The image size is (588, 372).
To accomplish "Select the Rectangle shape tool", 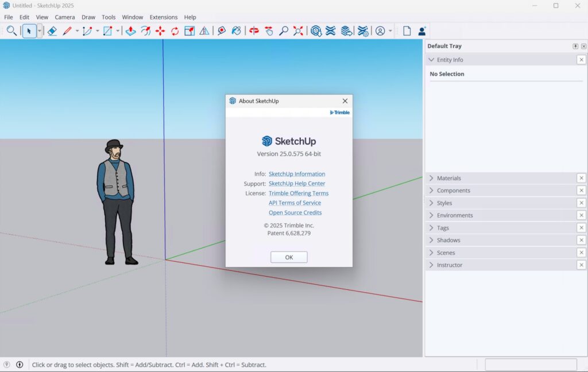I will coord(107,31).
